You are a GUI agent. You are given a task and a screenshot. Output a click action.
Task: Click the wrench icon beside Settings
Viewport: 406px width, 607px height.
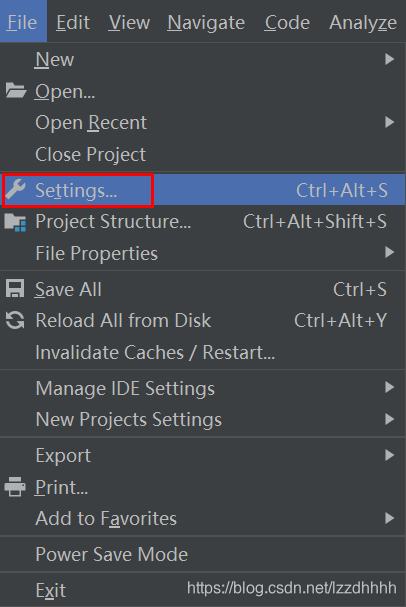15,189
